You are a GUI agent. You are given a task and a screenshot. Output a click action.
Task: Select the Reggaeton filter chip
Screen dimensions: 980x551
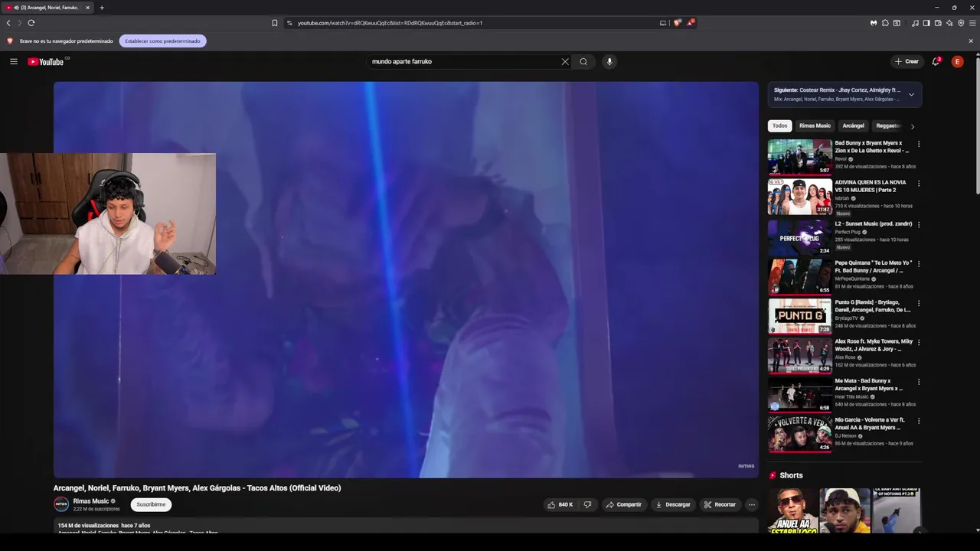point(888,126)
